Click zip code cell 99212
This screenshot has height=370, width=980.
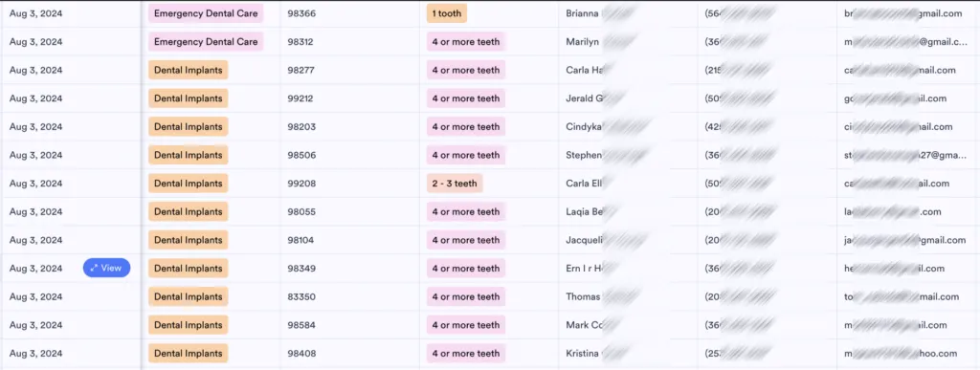[350, 98]
